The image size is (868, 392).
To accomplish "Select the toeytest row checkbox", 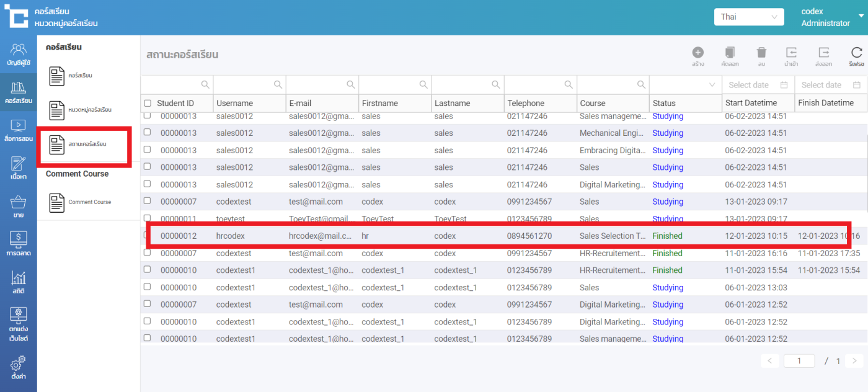I will pyautogui.click(x=148, y=218).
